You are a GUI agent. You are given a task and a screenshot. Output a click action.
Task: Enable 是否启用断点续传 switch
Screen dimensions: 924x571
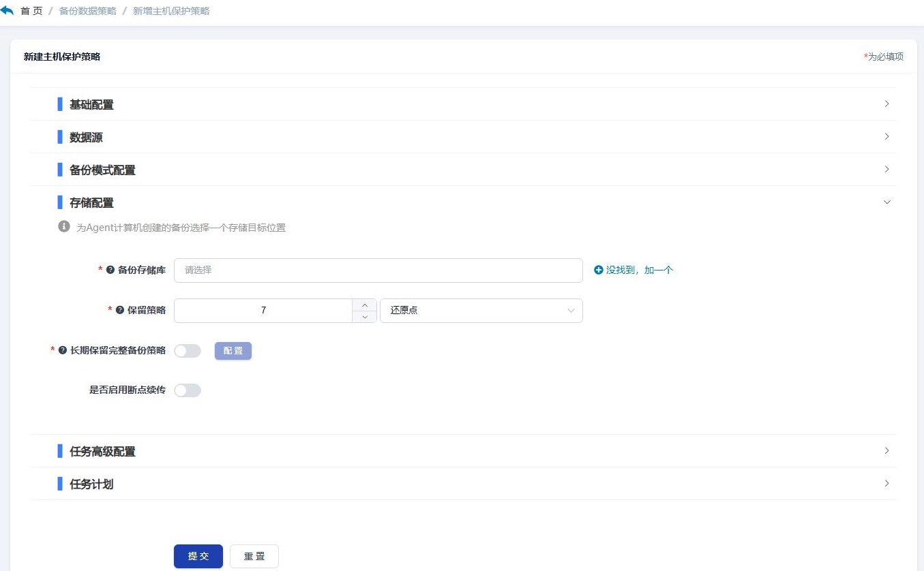(188, 390)
